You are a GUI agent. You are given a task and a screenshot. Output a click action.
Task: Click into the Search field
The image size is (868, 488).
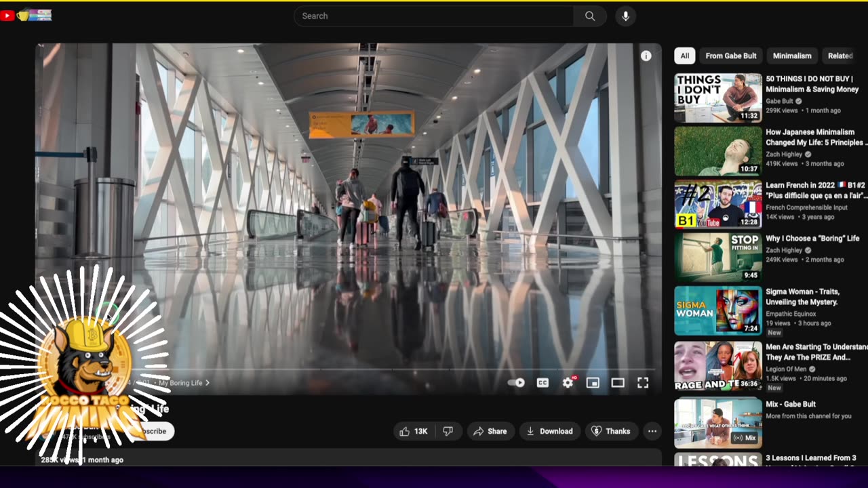click(x=434, y=16)
